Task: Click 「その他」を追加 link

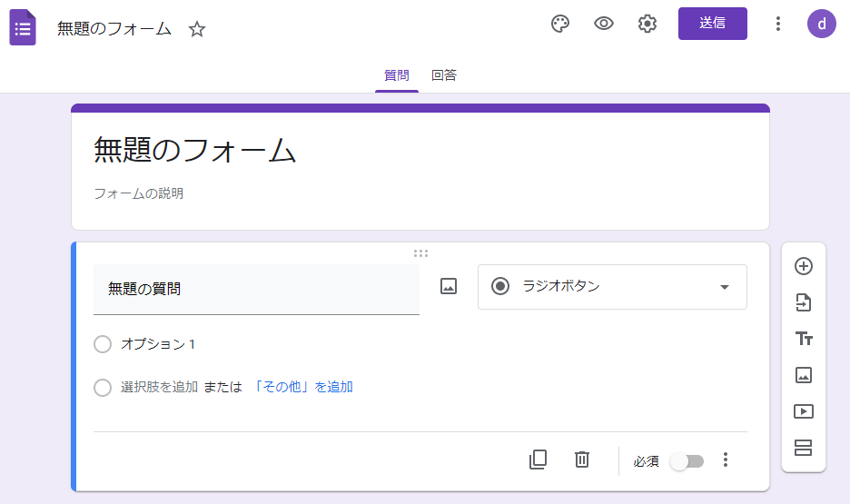Action: click(x=301, y=387)
